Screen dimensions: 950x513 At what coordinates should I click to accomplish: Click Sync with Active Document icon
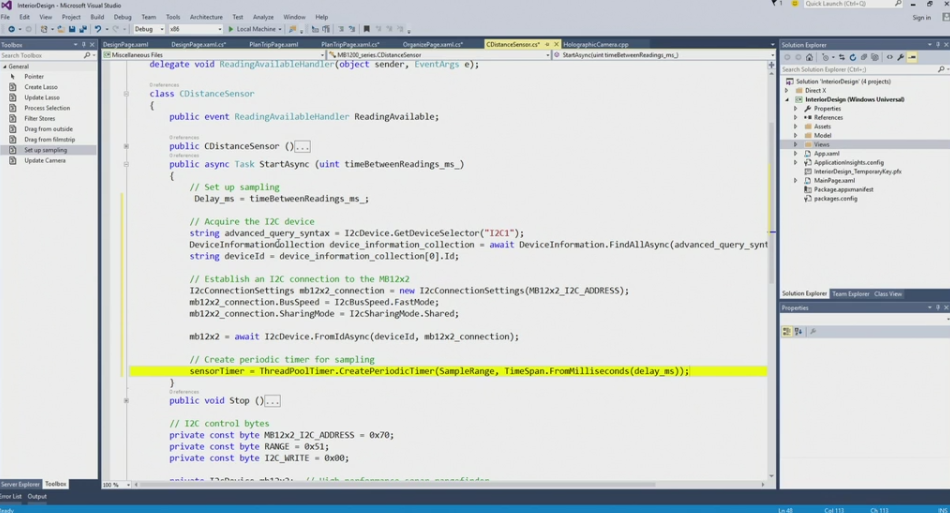(x=842, y=58)
